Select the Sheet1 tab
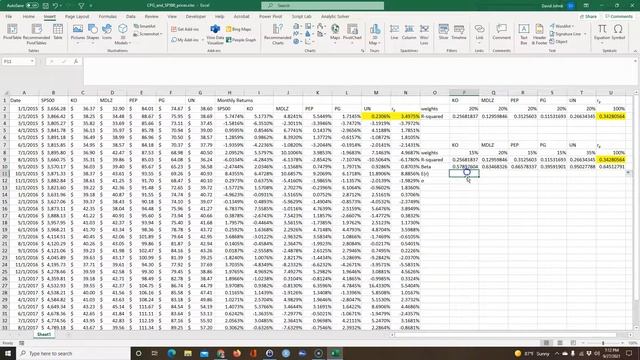 point(44,334)
